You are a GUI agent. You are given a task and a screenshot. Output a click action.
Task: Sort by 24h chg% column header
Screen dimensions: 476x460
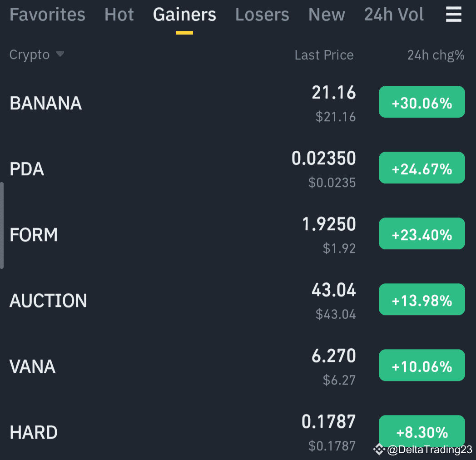pyautogui.click(x=436, y=55)
